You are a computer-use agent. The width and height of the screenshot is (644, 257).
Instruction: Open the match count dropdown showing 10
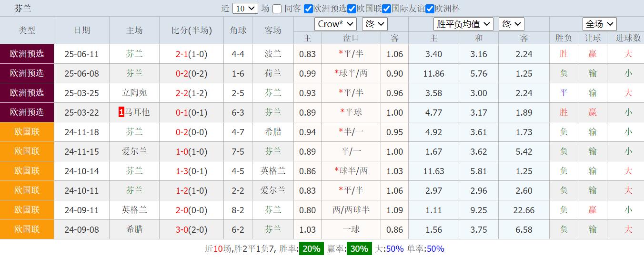tap(246, 9)
